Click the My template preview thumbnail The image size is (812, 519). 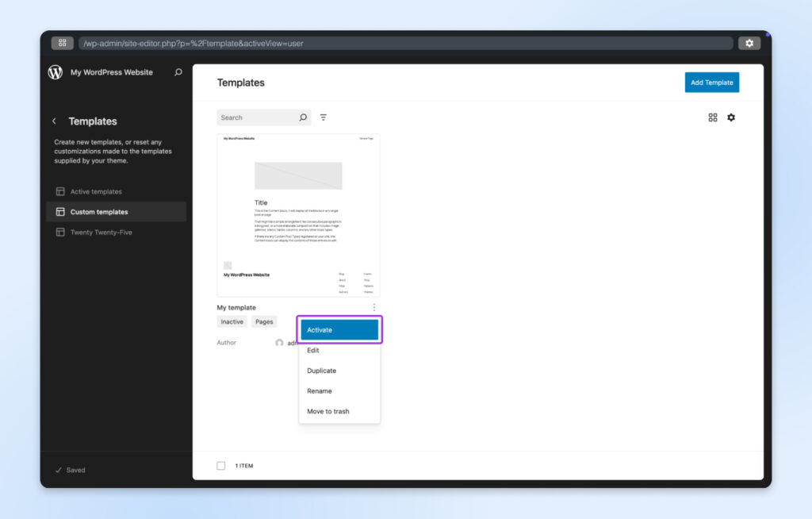[299, 214]
